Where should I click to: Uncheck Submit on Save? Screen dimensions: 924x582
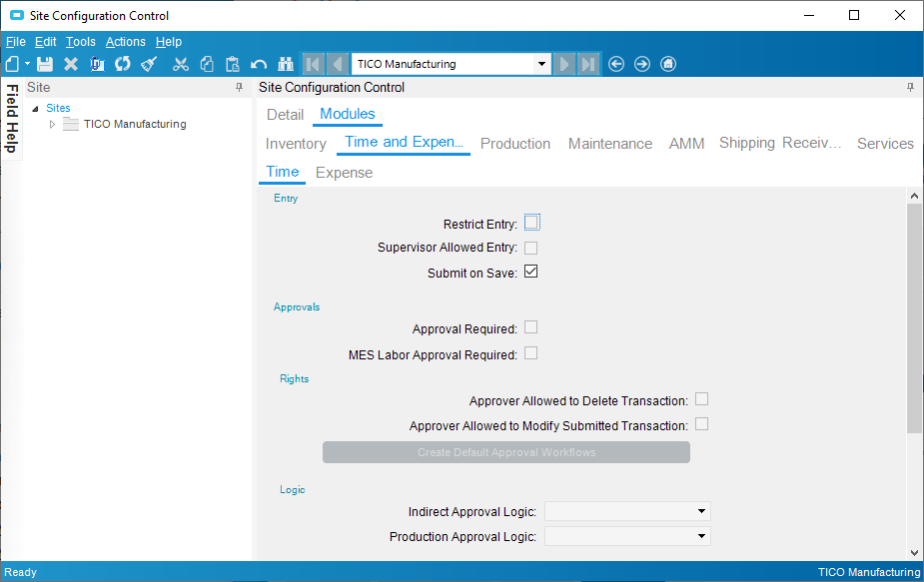[531, 272]
